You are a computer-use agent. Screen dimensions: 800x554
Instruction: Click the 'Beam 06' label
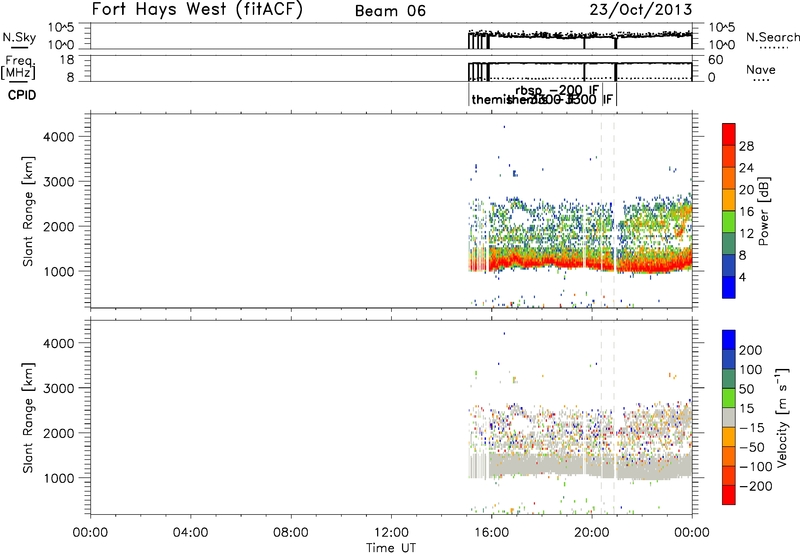[390, 11]
